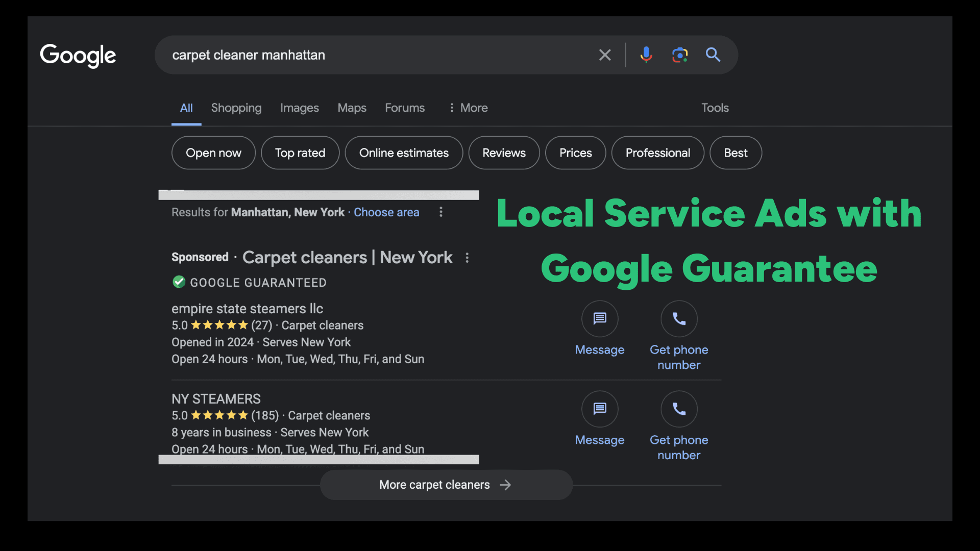The image size is (980, 551).
Task: Clear the search box with X icon
Action: 605,55
